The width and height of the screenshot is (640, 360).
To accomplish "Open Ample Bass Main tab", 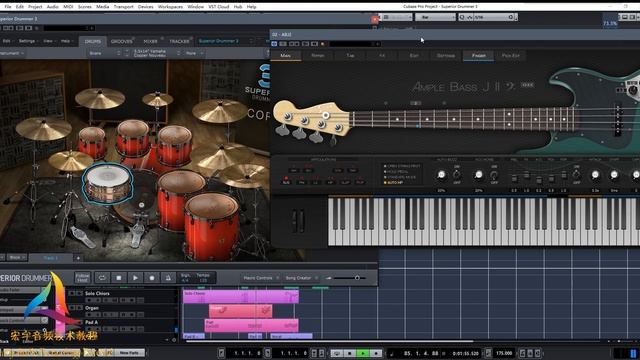I will (286, 56).
